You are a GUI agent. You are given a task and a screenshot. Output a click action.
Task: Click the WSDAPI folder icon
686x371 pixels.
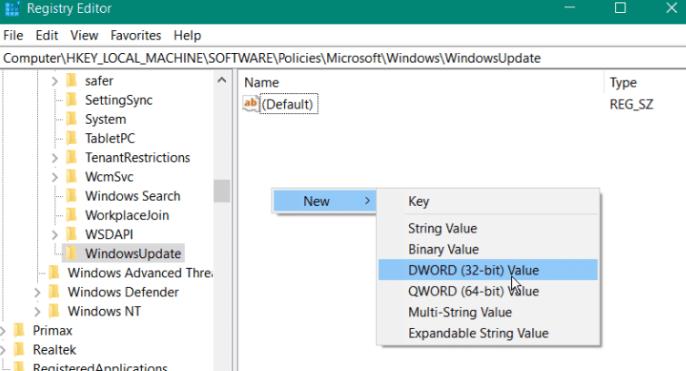point(71,234)
